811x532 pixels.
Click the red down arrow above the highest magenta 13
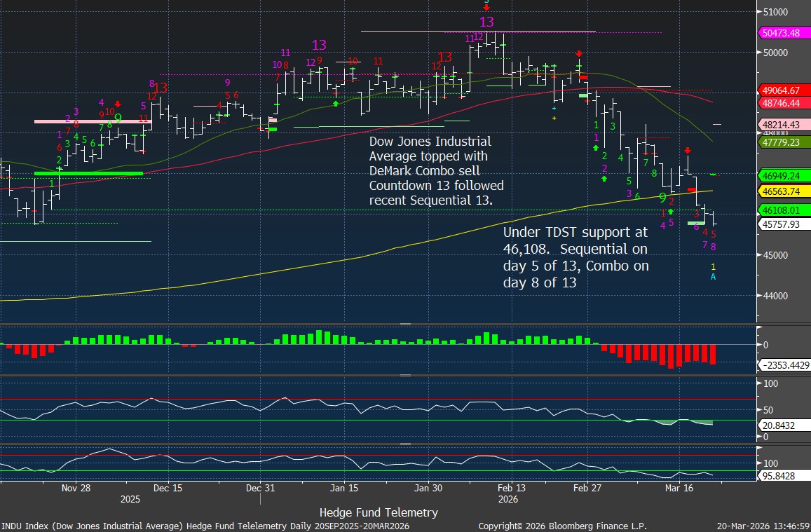(x=486, y=7)
